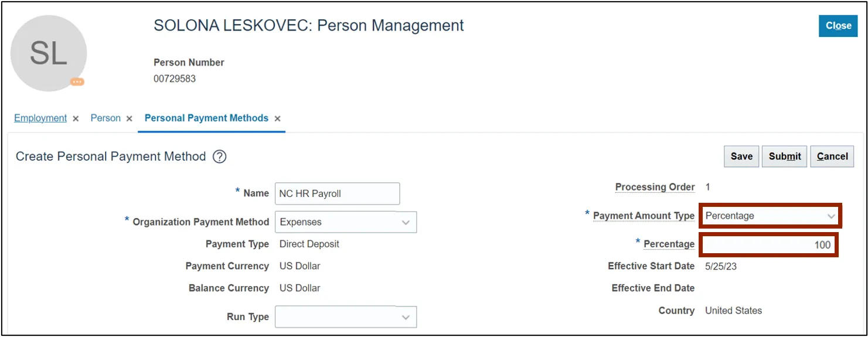Click into the Percentage field
868x337 pixels.
click(768, 244)
